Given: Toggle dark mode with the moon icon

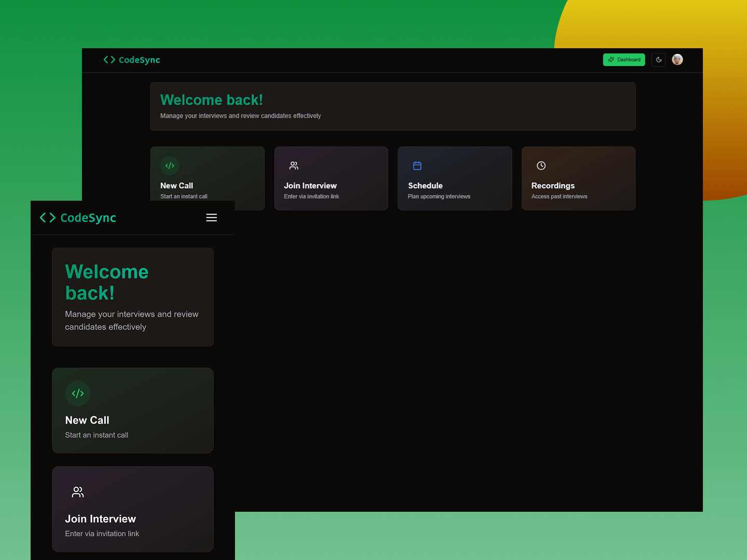Looking at the screenshot, I should point(658,60).
